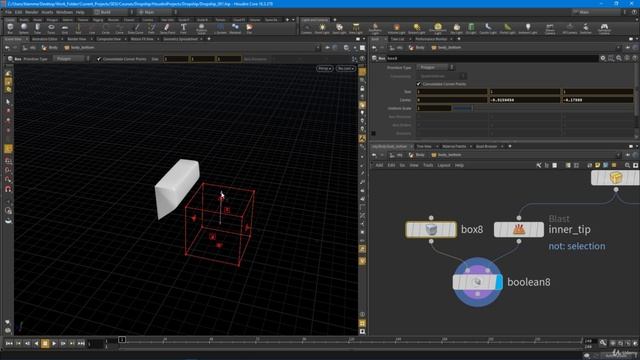
Task: Select the Sphere shelf tool
Action: click(x=24, y=28)
